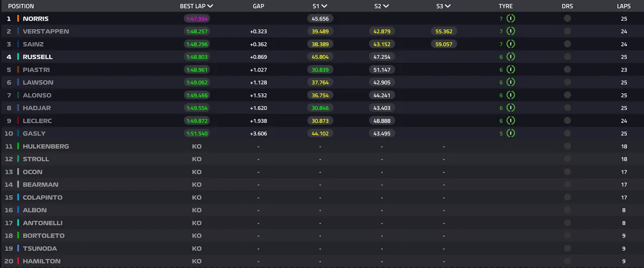Click the +3.606 gap value
Screen dimensions: 644x268
coord(259,133)
